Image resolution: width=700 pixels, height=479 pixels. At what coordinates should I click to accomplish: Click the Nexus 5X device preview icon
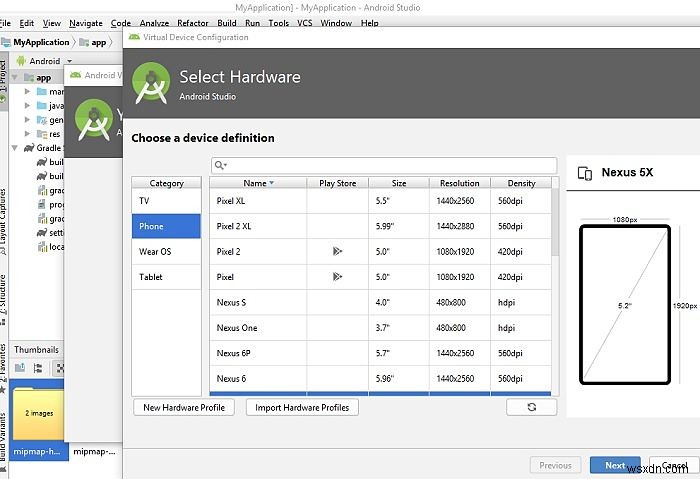(x=585, y=173)
